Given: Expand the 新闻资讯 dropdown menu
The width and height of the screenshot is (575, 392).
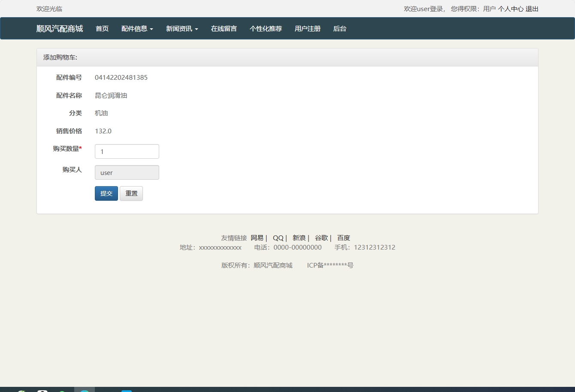Looking at the screenshot, I should [x=182, y=29].
